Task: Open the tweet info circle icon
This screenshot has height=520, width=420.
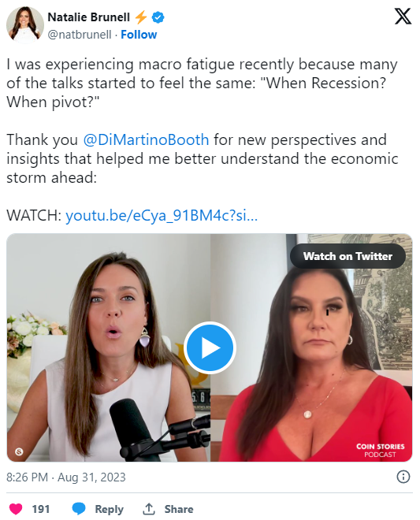Action: click(x=403, y=477)
